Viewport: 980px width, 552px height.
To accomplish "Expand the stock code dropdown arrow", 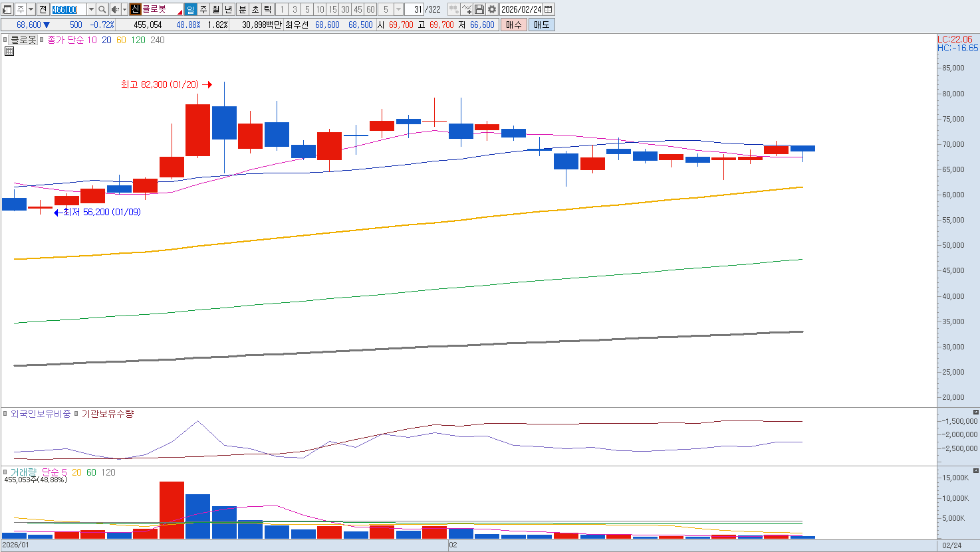I will point(91,9).
